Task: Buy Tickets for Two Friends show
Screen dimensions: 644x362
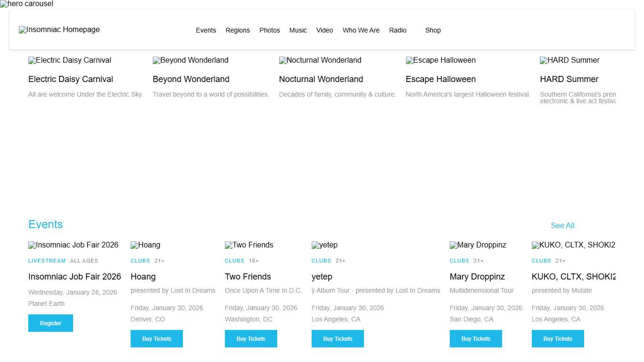Action: tap(251, 338)
